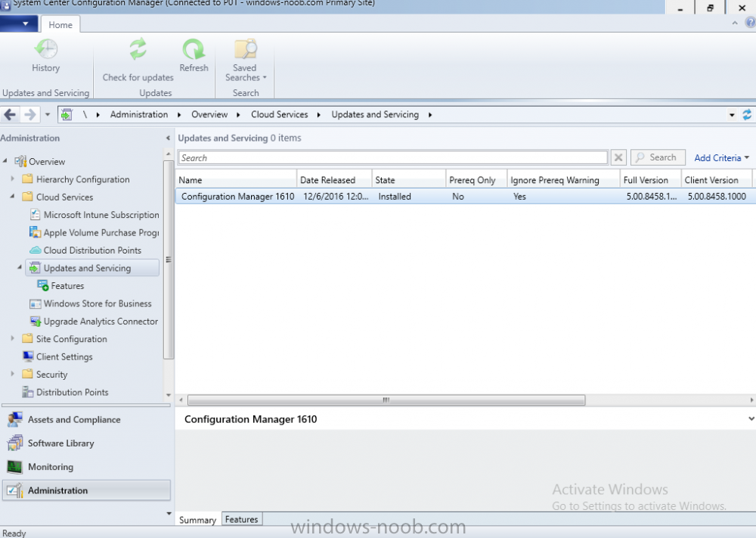Click the back navigation arrow
756x538 pixels.
click(x=10, y=115)
